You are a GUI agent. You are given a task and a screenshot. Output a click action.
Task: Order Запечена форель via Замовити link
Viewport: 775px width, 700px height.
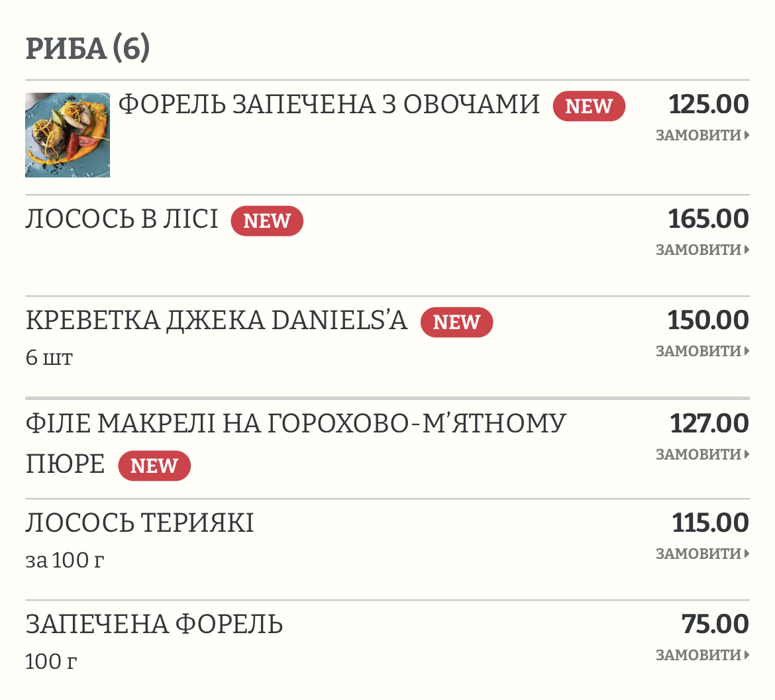702,654
